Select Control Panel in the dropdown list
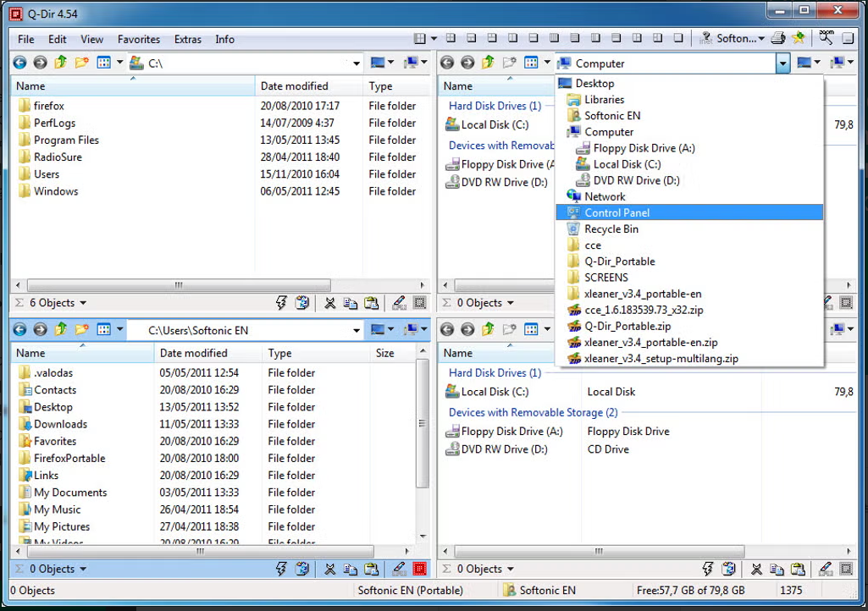The width and height of the screenshot is (868, 611). pos(689,212)
